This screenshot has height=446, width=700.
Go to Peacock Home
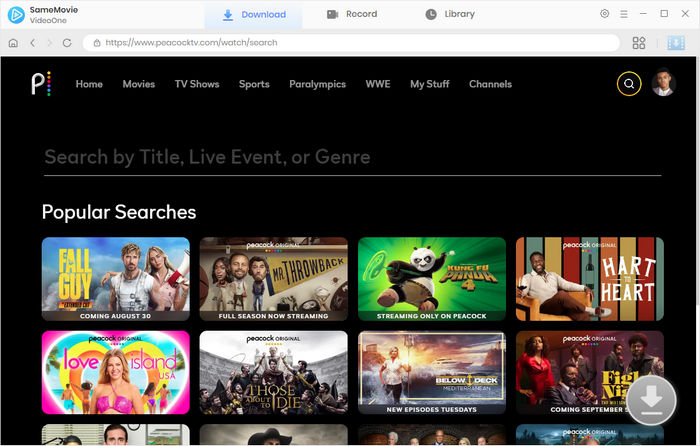pyautogui.click(x=89, y=84)
